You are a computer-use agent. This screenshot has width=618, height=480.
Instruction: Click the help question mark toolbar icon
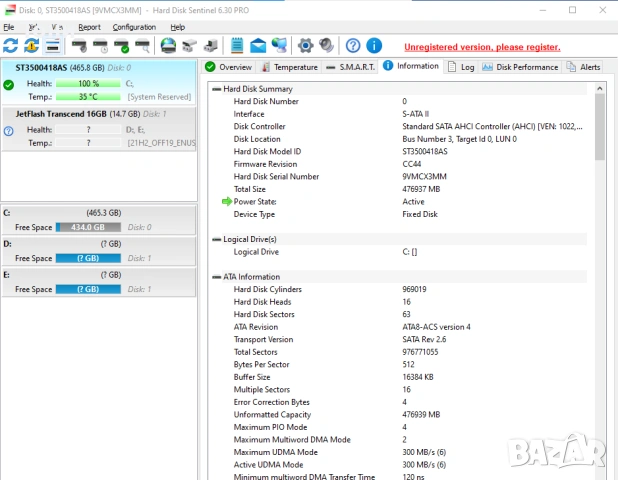[353, 46]
